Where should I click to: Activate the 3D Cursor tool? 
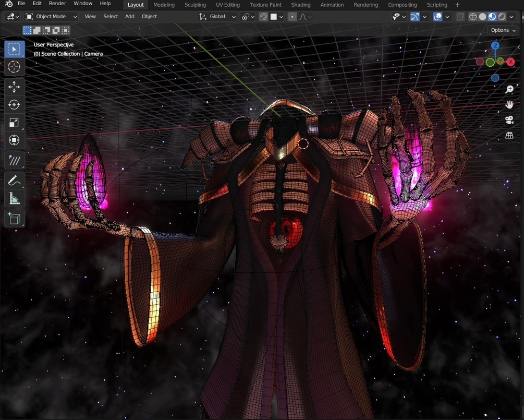tap(14, 67)
